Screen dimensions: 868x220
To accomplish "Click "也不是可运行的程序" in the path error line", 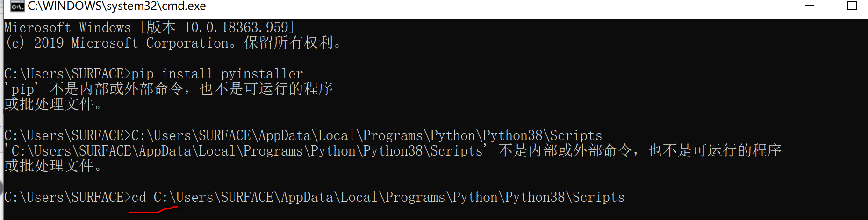I will 715,151.
